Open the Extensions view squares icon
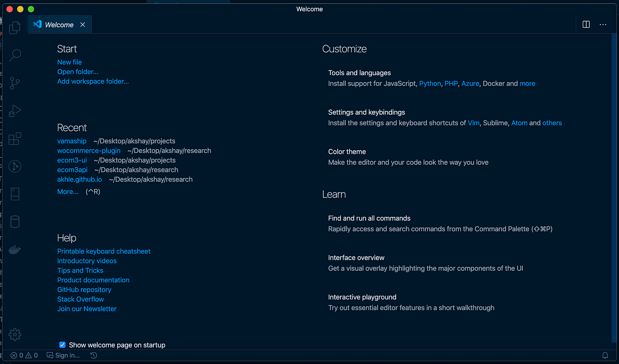Screen dimensions: 619x364 pos(15,138)
